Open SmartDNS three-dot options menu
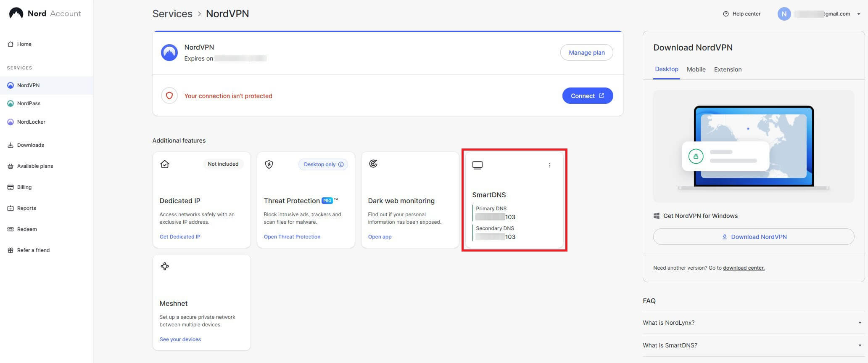This screenshot has height=363, width=868. coord(549,165)
